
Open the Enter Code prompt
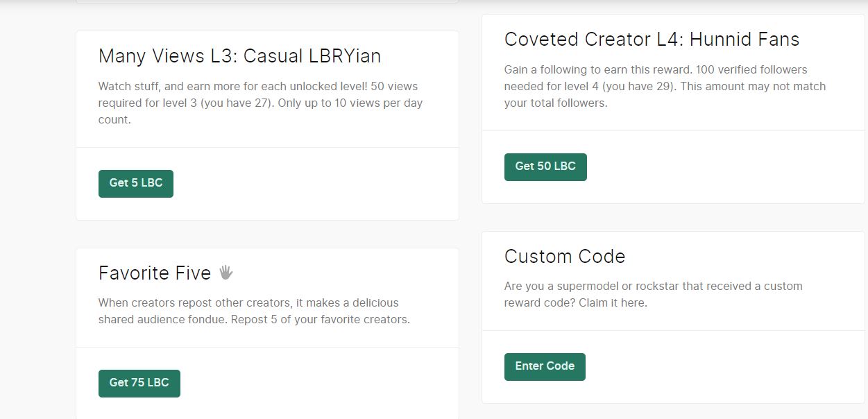click(545, 367)
